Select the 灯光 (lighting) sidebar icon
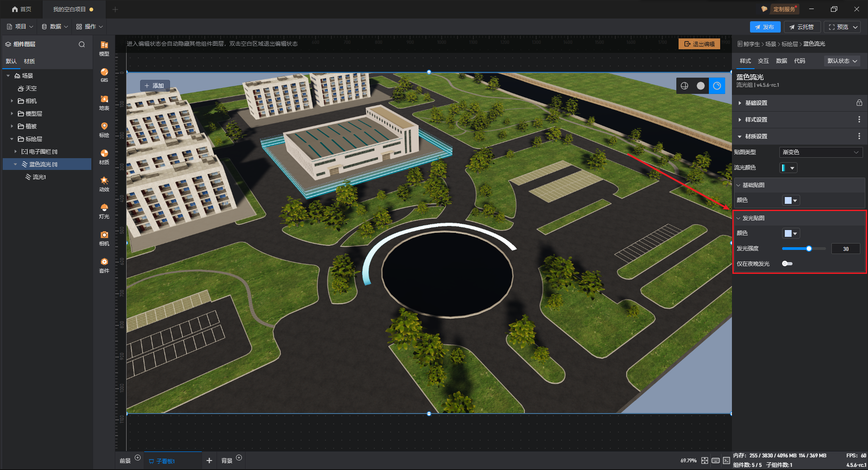 coord(104,211)
